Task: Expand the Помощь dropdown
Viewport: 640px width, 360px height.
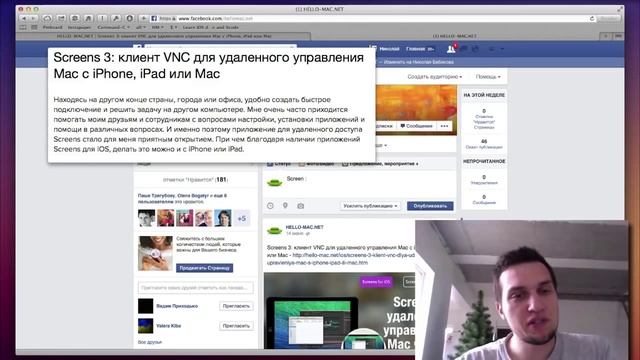Action: 488,77
